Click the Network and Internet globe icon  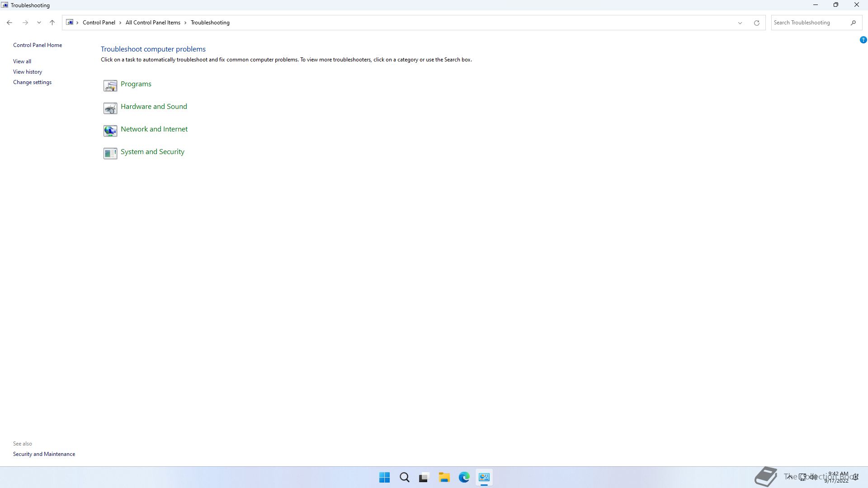click(x=110, y=131)
